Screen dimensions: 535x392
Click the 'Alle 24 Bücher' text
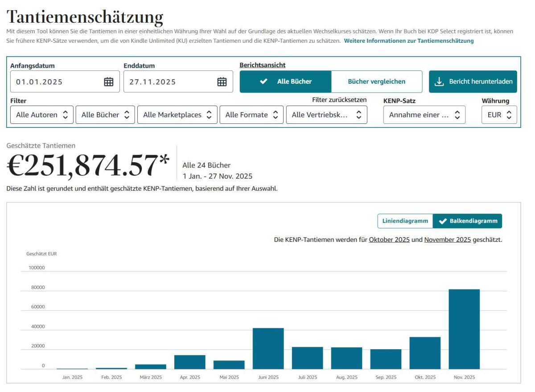(206, 165)
